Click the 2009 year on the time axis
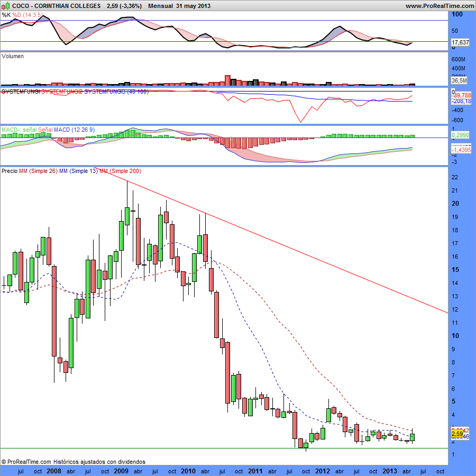476x476 pixels. (121, 471)
